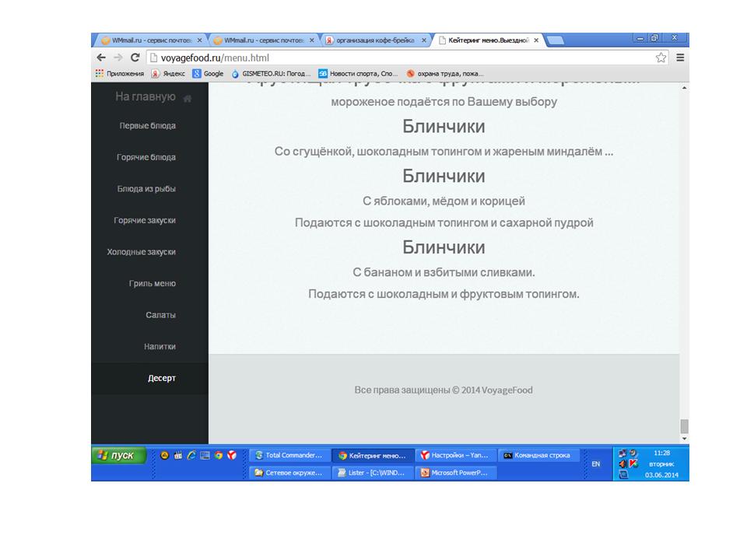Open Горячие блюда menu section
Screen dimensions: 747x560
pyautogui.click(x=146, y=157)
